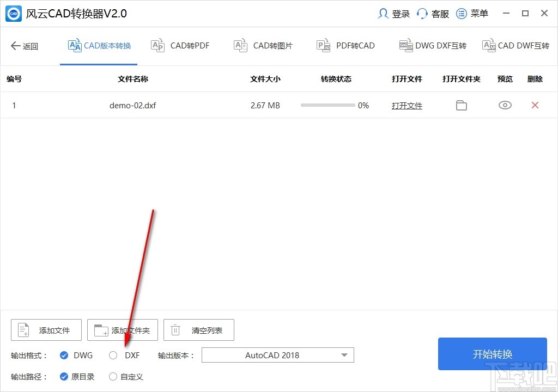558x392 pixels.
Task: Delete demo-02.dxf using the red X icon
Action: [x=535, y=105]
